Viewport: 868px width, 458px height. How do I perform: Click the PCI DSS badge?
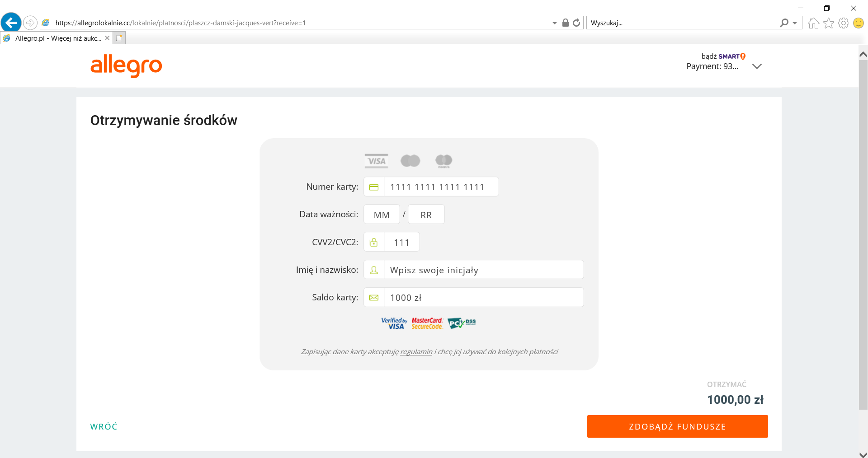461,323
